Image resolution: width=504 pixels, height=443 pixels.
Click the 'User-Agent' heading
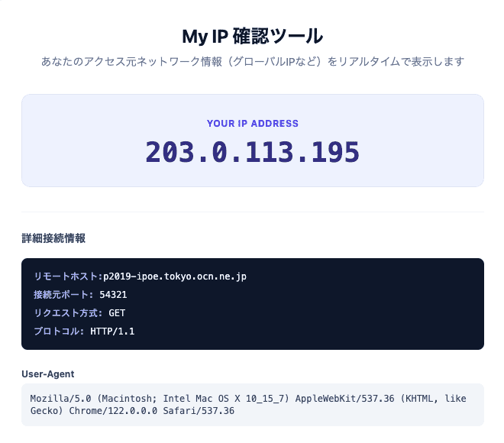pyautogui.click(x=48, y=374)
